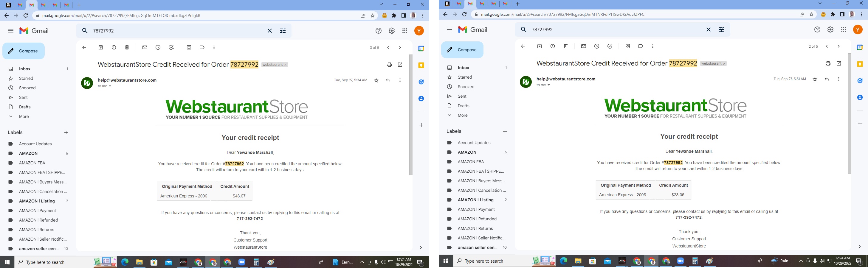Star the 5:34 AM email
The height and width of the screenshot is (268, 868).
(376, 80)
